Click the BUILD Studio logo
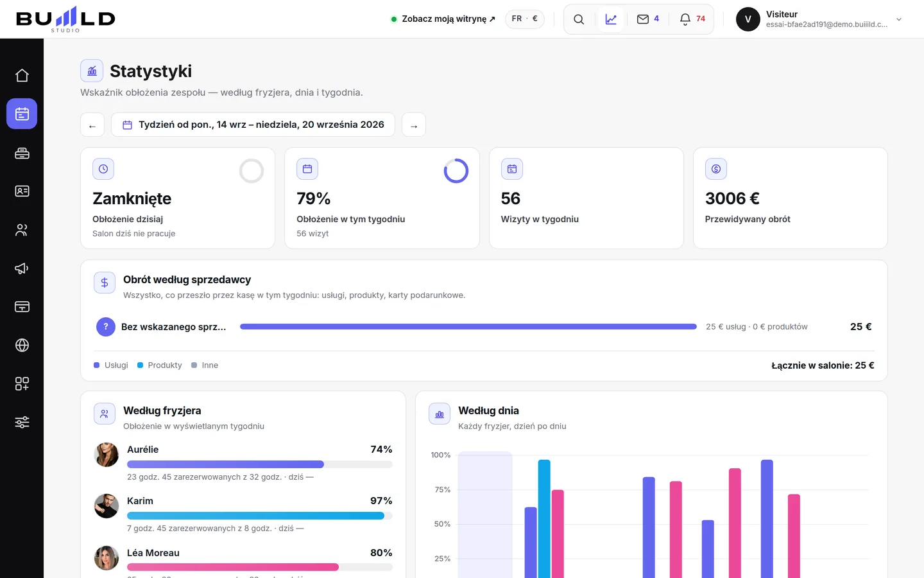The height and width of the screenshot is (578, 924). 65,19
